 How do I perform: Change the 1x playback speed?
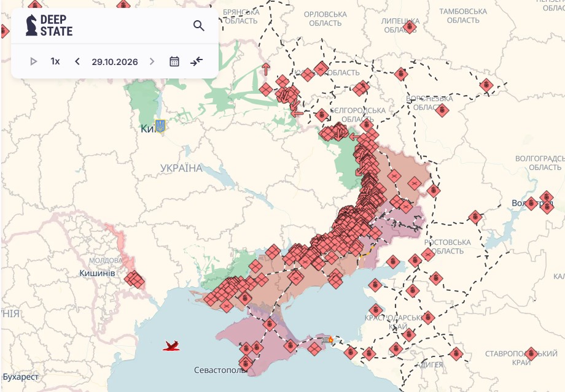coord(55,61)
